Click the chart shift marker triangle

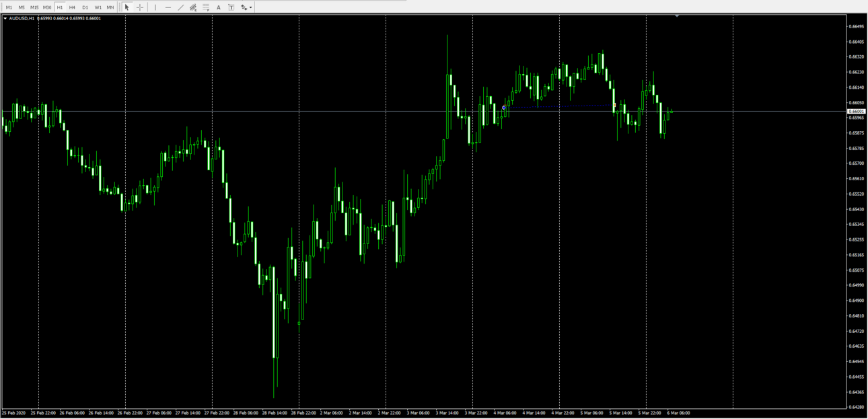(x=676, y=16)
